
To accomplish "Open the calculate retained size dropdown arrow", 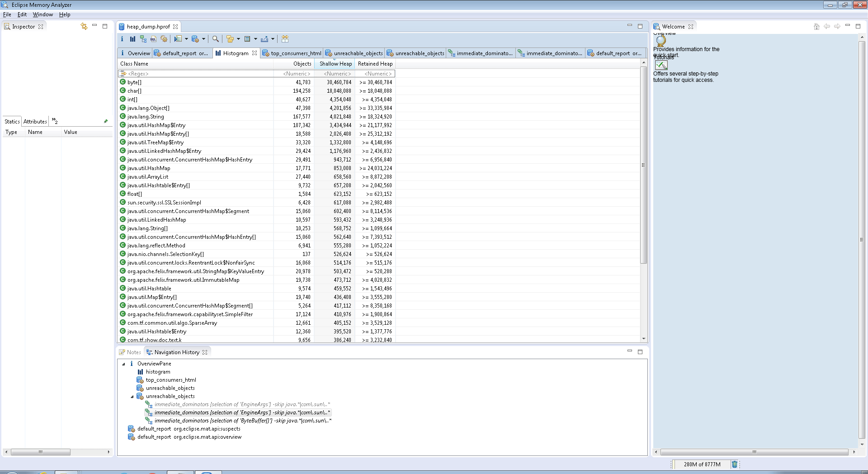I will (x=255, y=39).
